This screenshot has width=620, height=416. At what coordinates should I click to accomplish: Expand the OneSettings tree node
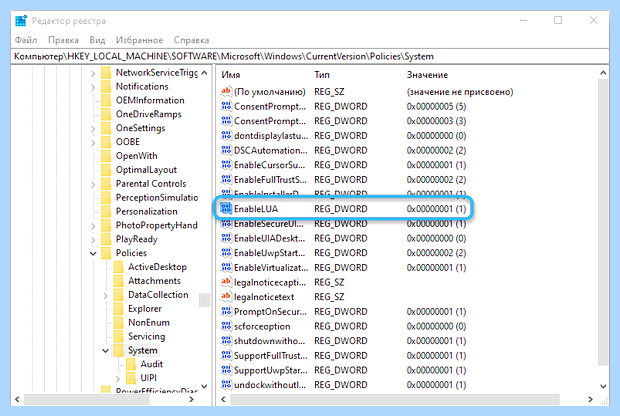coord(93,129)
